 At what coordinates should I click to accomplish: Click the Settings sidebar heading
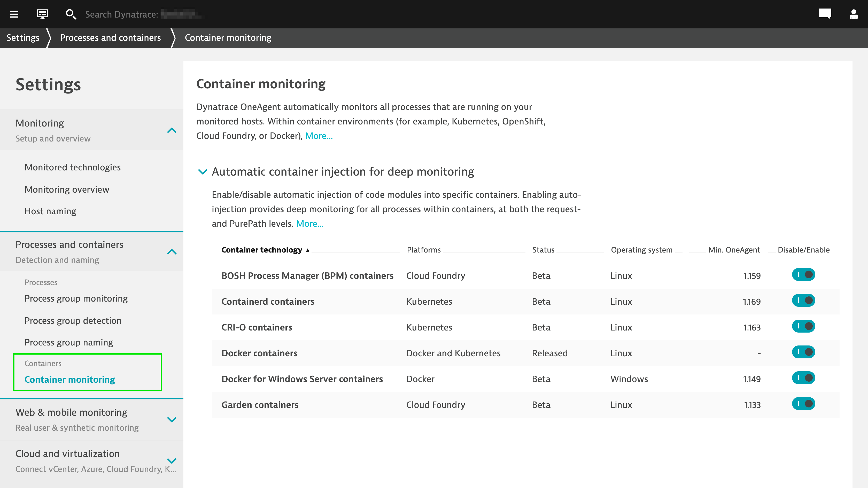pos(48,84)
